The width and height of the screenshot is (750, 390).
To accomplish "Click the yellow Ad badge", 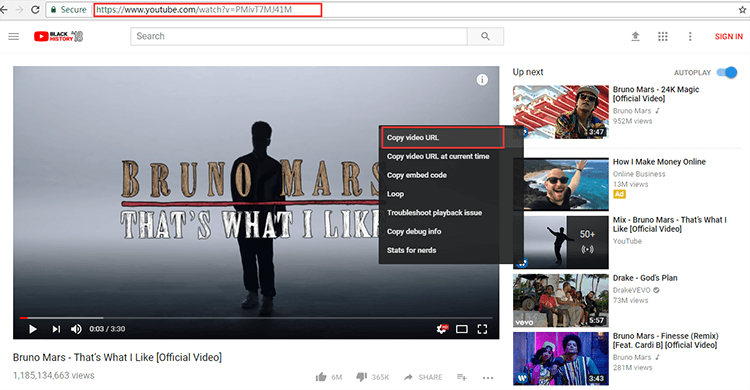I will (619, 194).
